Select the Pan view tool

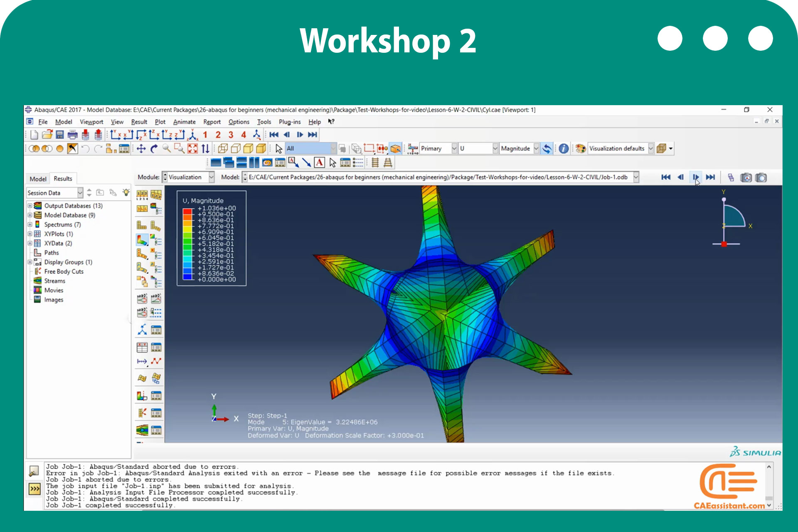click(141, 148)
